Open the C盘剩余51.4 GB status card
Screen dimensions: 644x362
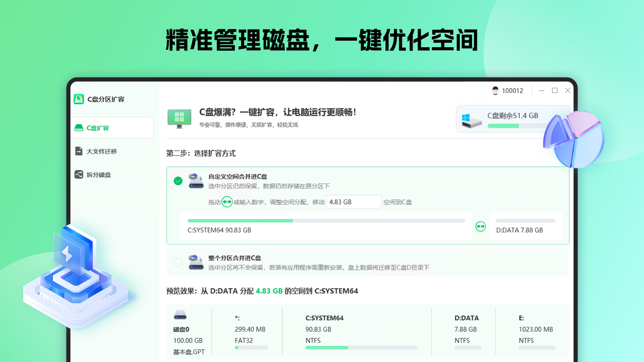coord(513,119)
